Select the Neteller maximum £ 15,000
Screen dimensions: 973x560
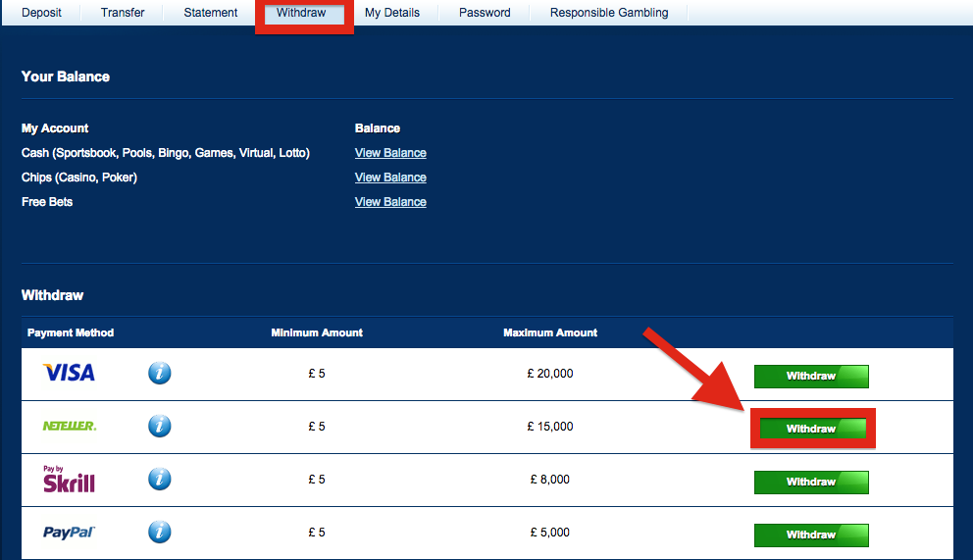pos(550,426)
